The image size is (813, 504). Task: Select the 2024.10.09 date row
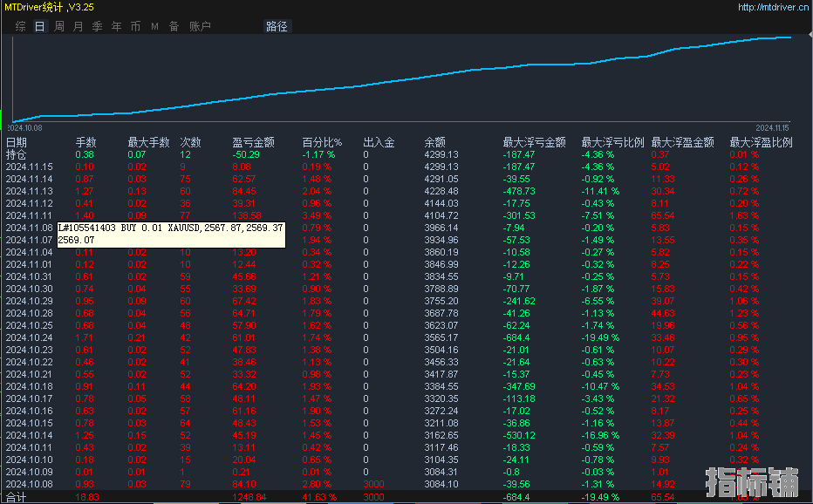[x=29, y=472]
